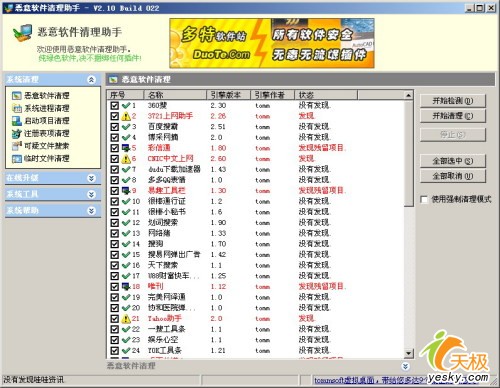Enable 使用强制清理模式 checkbox
Image resolution: width=500 pixels, height=388 pixels.
424,199
